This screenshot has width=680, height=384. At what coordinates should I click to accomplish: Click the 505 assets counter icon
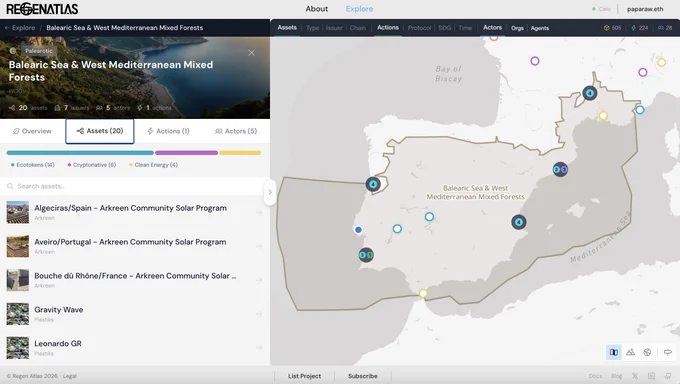pos(607,28)
